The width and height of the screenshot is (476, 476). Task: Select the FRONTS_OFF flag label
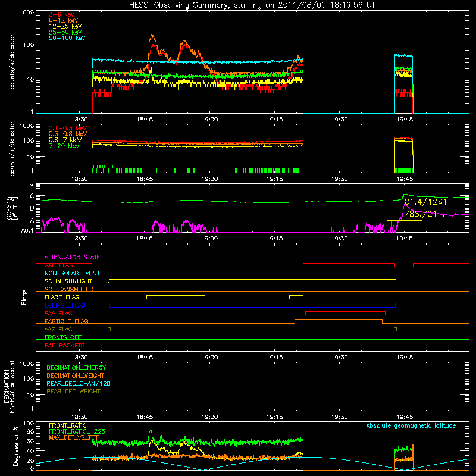tap(63, 337)
